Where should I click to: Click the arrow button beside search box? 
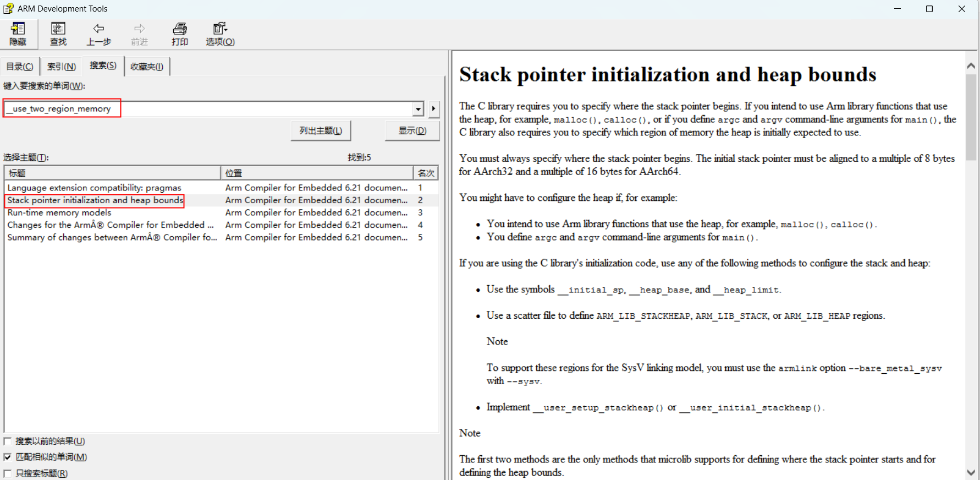point(434,109)
